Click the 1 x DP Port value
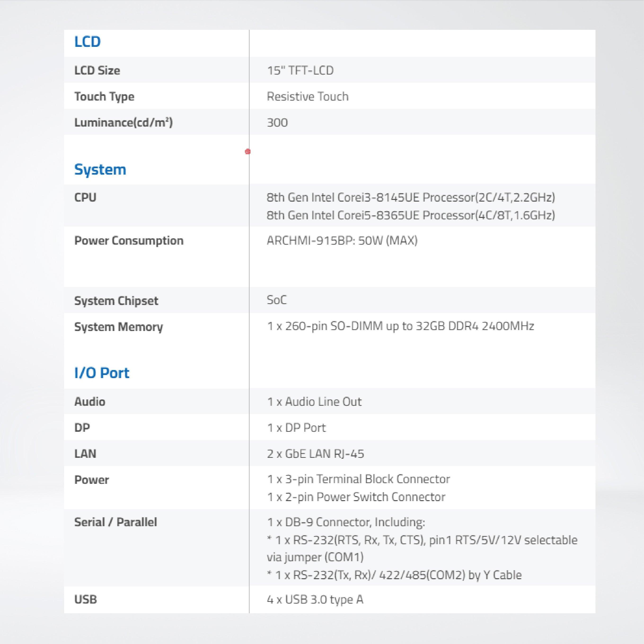Image resolution: width=644 pixels, height=644 pixels. (296, 428)
